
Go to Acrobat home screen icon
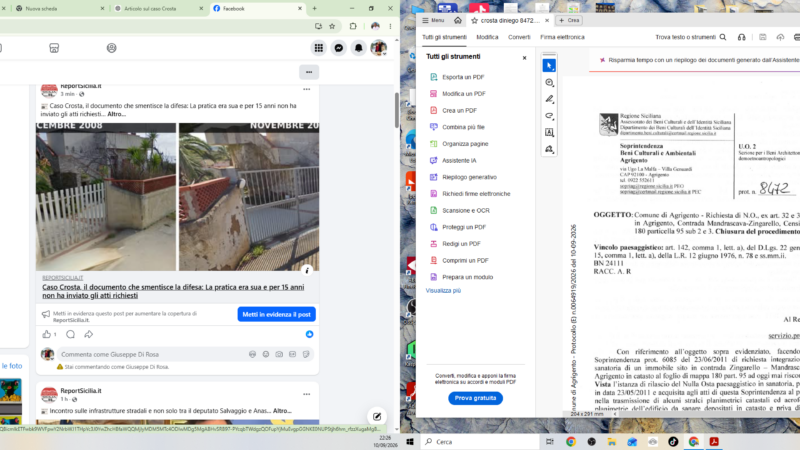tap(458, 20)
